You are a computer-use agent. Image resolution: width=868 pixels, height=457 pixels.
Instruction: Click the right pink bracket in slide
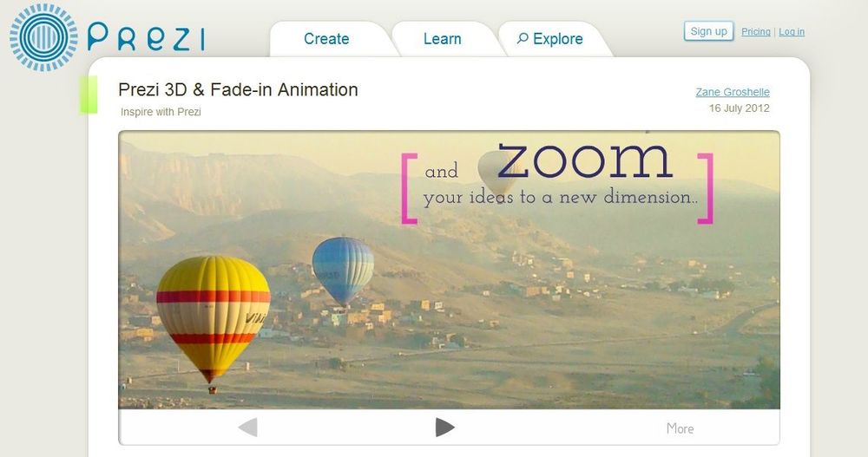point(706,189)
